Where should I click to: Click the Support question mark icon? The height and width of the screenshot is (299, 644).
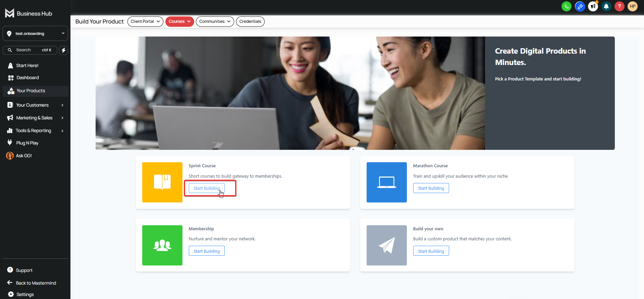pyautogui.click(x=10, y=270)
